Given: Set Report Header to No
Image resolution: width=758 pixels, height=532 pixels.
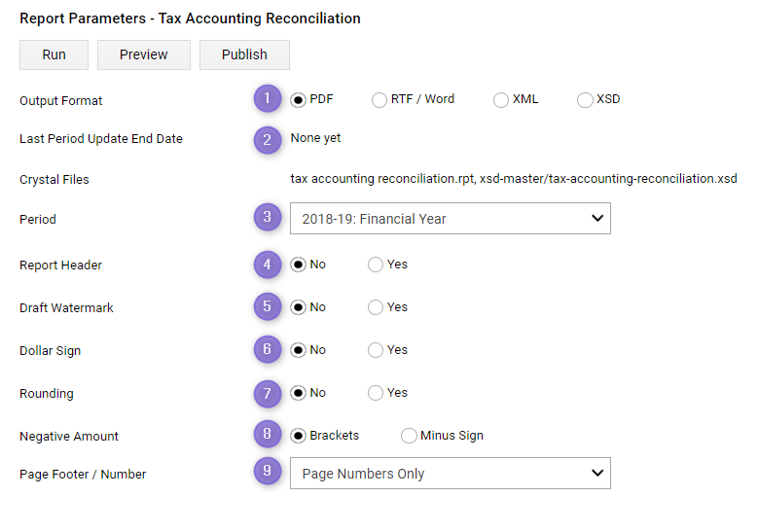Looking at the screenshot, I should pyautogui.click(x=299, y=265).
